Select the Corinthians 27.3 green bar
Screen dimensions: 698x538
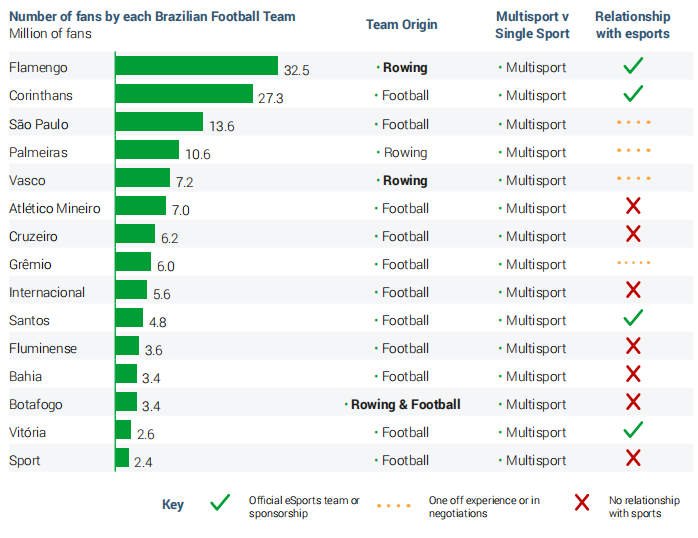click(x=184, y=95)
